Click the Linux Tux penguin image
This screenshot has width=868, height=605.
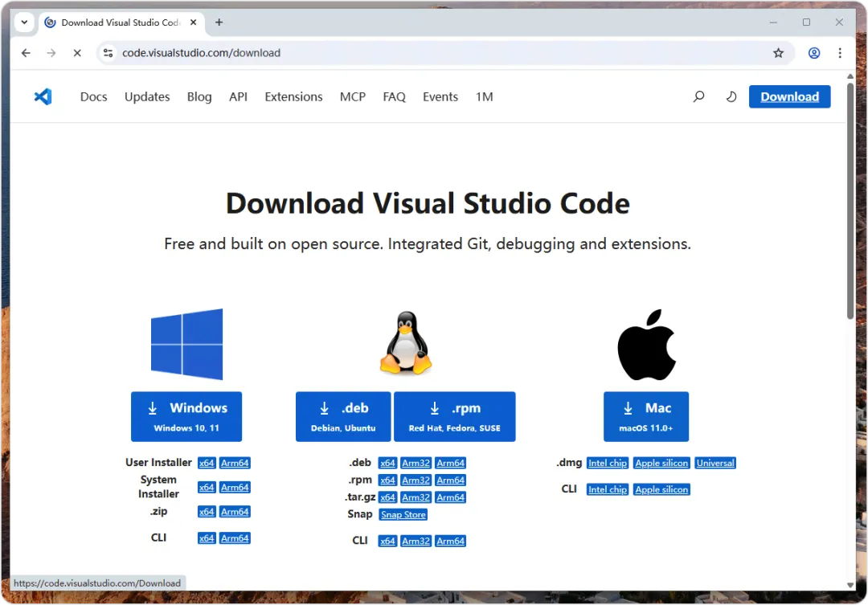tap(406, 343)
